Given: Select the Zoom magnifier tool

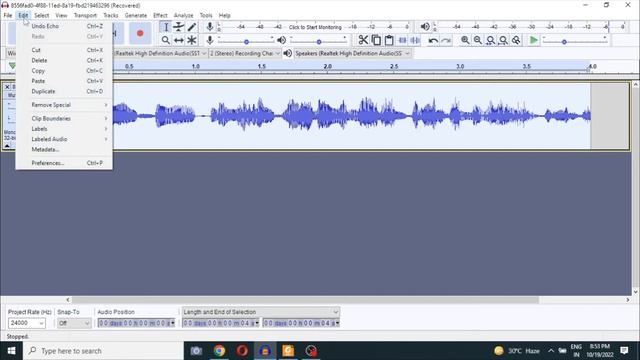Looking at the screenshot, I should click(166, 40).
